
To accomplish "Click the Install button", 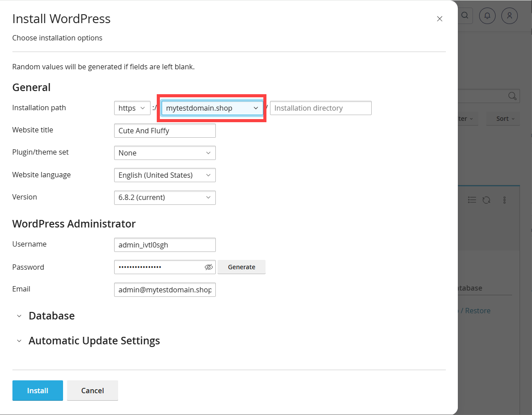I will click(x=38, y=391).
